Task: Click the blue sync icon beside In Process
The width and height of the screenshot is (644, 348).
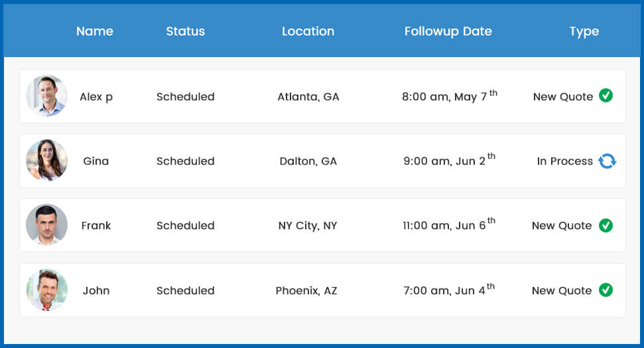Action: pos(607,161)
